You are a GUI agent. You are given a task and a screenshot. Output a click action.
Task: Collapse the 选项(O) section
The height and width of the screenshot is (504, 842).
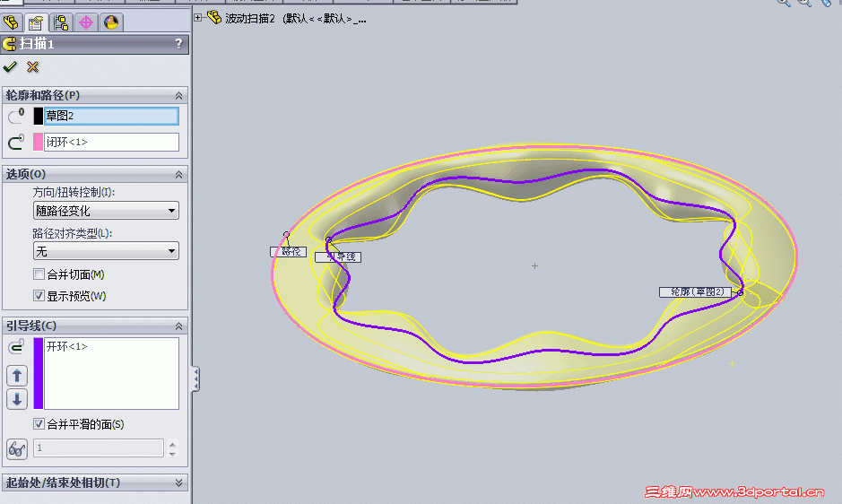tap(178, 175)
